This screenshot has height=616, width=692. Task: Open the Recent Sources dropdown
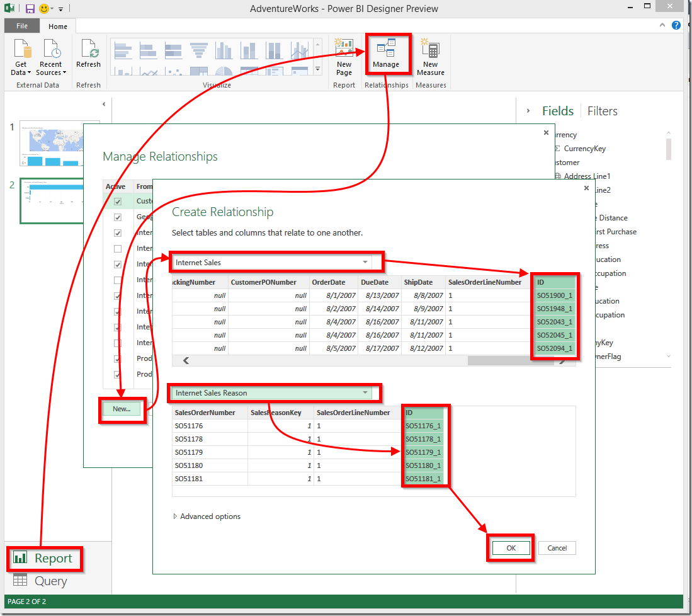click(51, 57)
